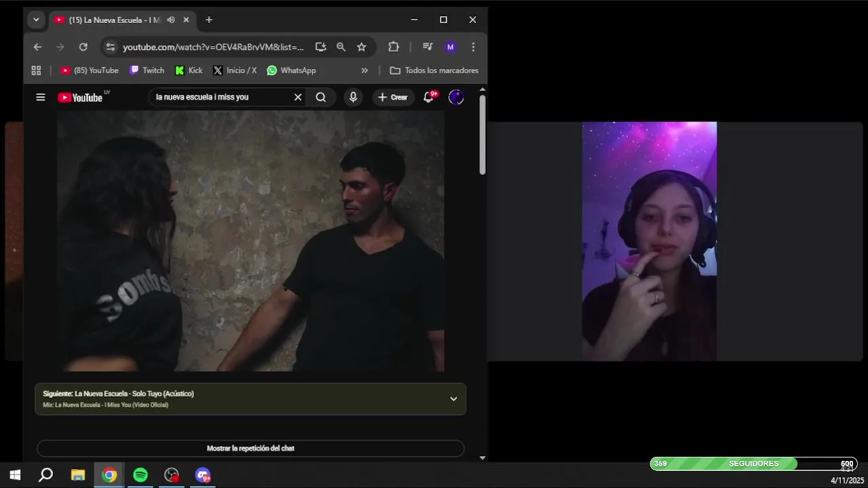Open File Explorer from the taskbar
Viewport: 868px width, 488px height.
pos(78,475)
